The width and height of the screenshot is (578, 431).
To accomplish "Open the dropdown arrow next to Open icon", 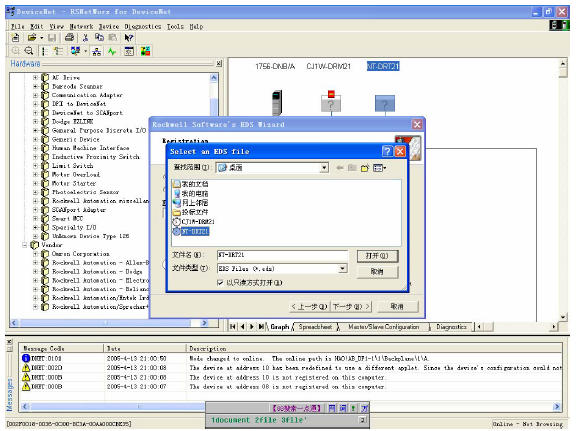I will [x=42, y=38].
